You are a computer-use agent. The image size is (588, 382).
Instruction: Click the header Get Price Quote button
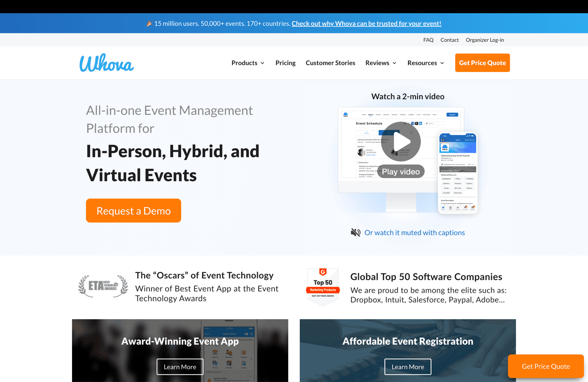pyautogui.click(x=482, y=63)
